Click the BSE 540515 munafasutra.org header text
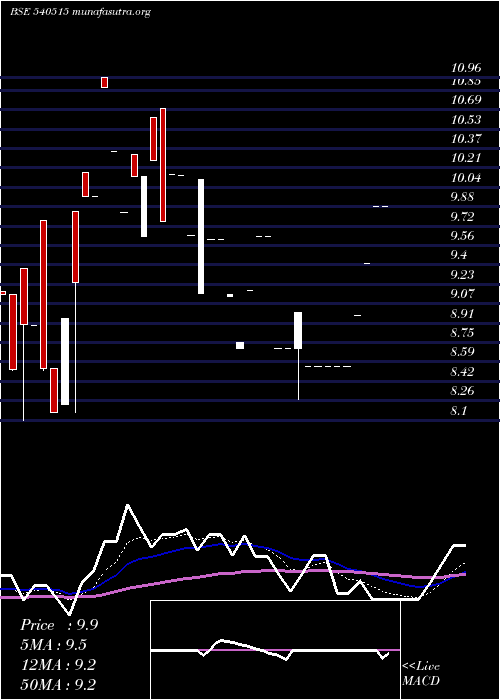The width and height of the screenshot is (500, 700). [80, 12]
